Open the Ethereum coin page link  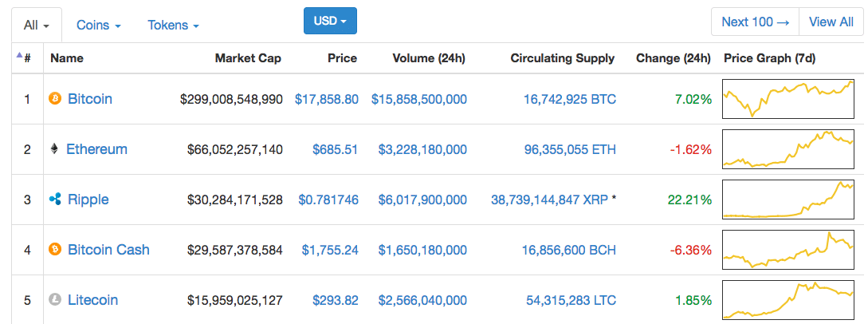pyautogui.click(x=97, y=149)
